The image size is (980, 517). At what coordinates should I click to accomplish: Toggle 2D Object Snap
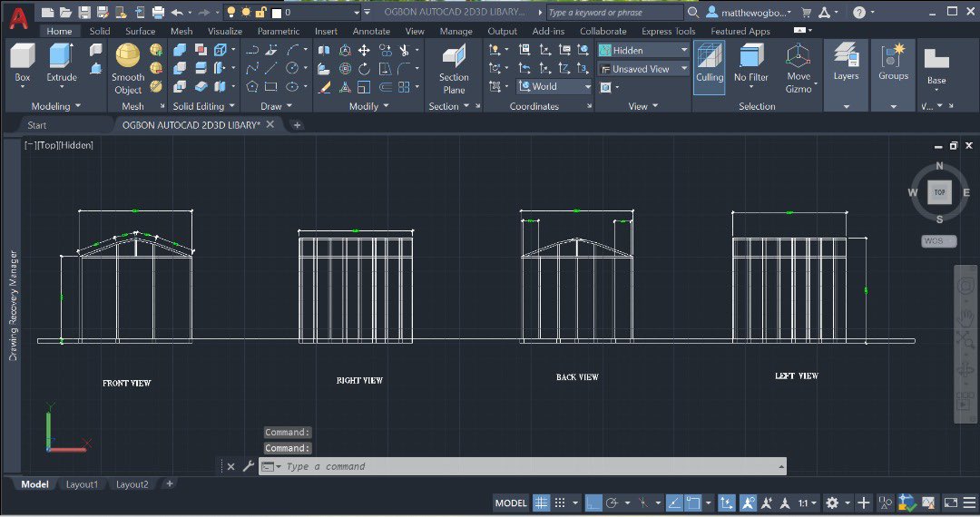pos(693,502)
